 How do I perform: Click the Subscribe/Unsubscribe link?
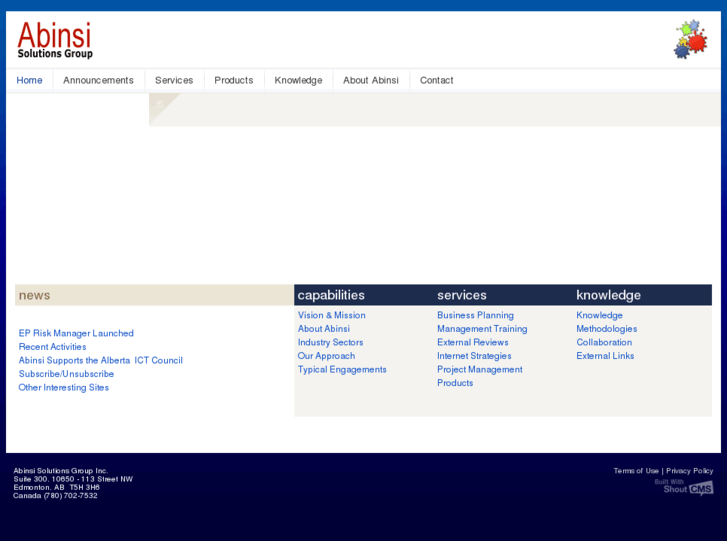pos(66,373)
